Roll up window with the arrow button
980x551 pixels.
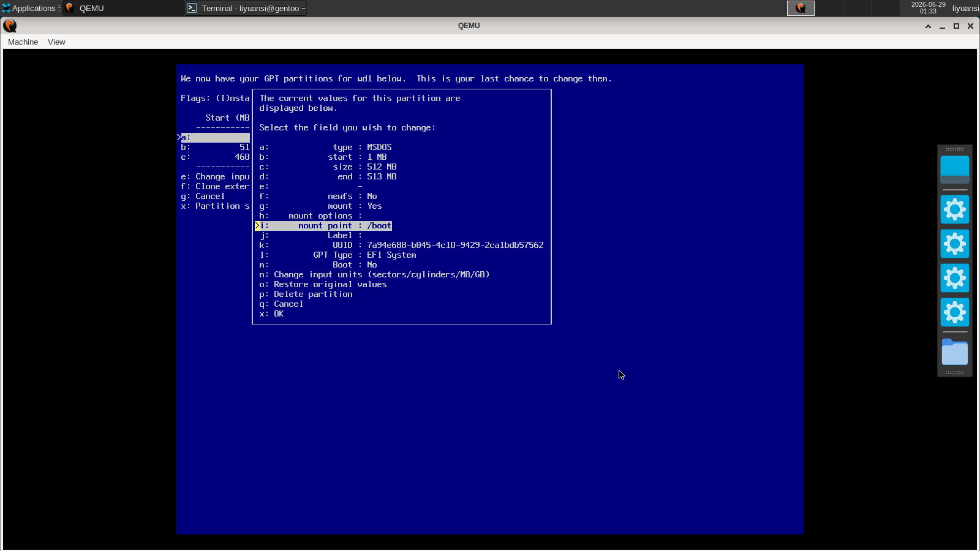coord(928,26)
